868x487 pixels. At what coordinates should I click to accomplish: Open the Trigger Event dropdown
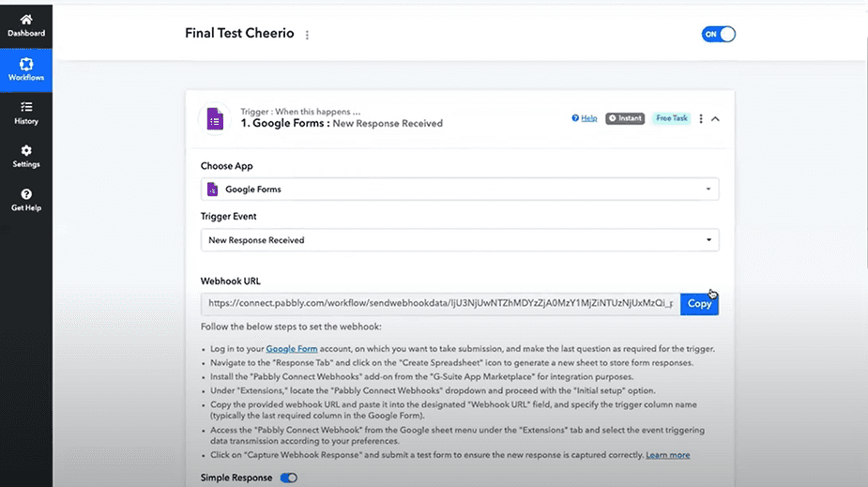460,240
